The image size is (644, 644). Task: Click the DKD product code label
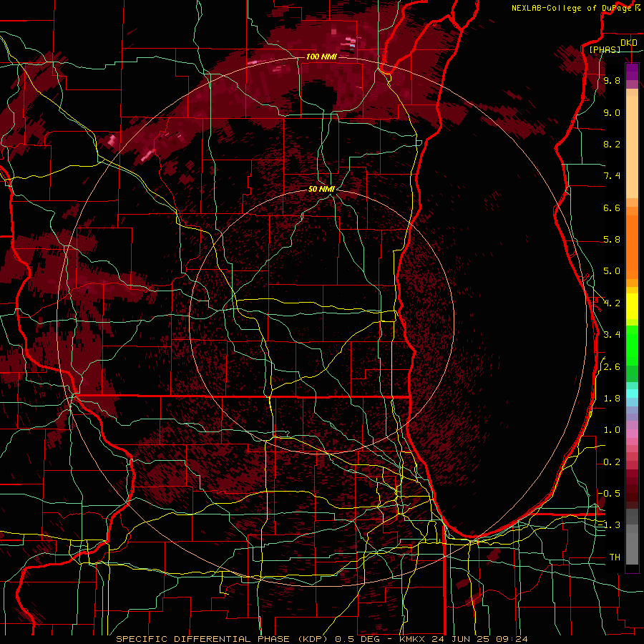click(628, 43)
